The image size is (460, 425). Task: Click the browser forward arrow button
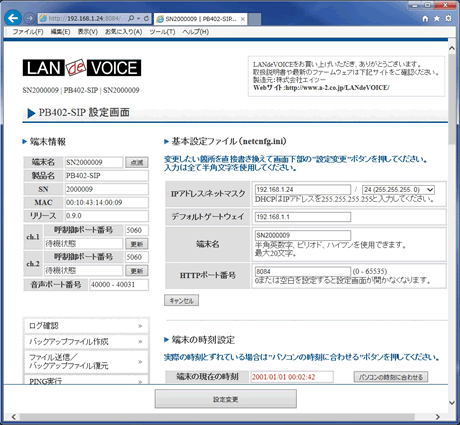pyautogui.click(x=30, y=18)
